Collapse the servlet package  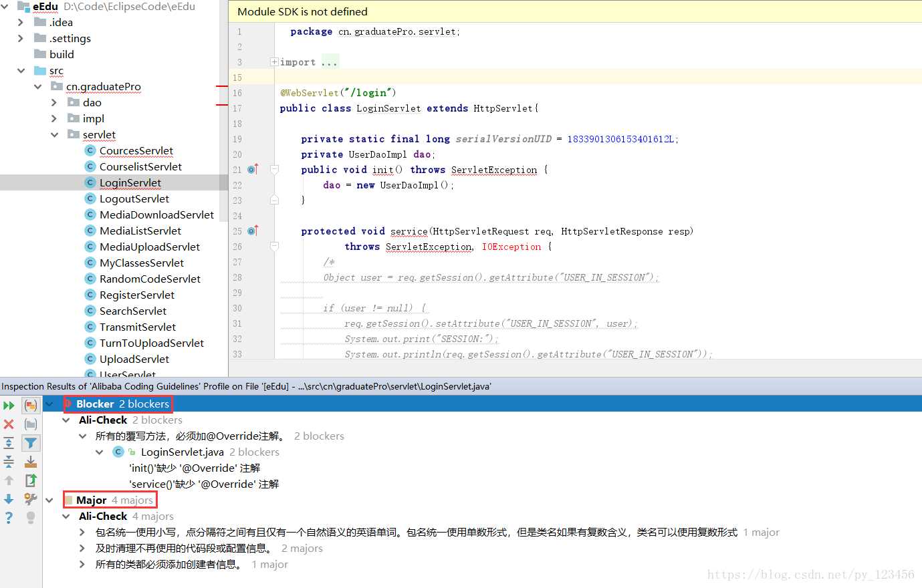point(54,134)
